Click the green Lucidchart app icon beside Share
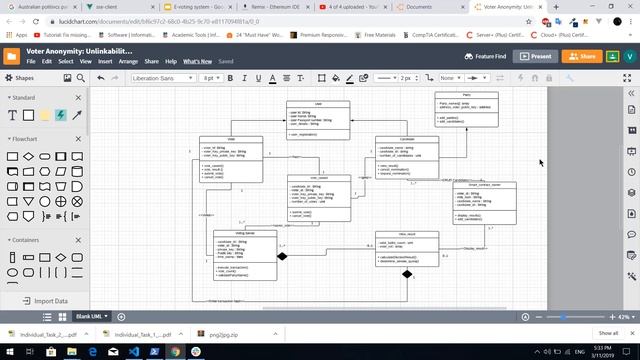 coord(612,56)
